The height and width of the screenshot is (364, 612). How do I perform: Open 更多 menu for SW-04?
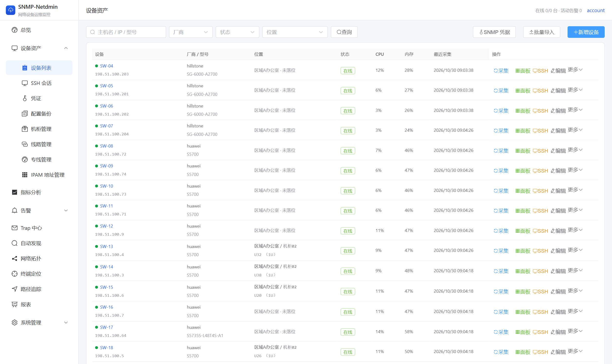point(575,70)
